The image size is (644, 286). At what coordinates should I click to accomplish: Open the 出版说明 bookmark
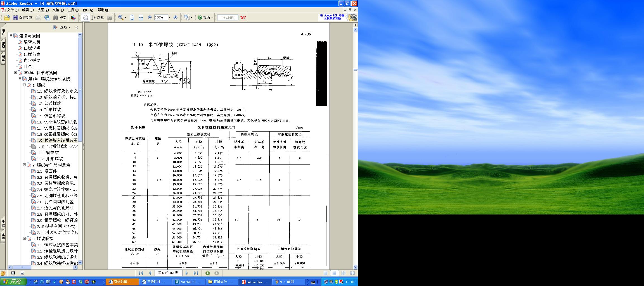point(32,48)
